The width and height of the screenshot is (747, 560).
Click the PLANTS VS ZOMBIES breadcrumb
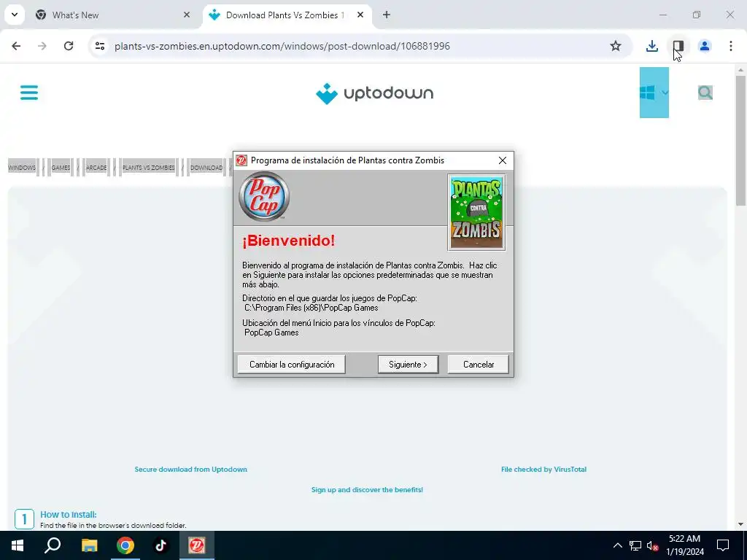pos(149,168)
